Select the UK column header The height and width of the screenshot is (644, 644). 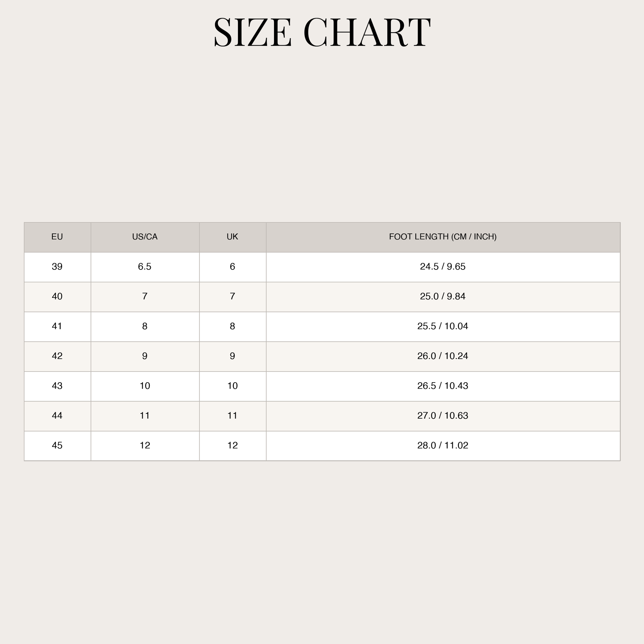(x=233, y=237)
